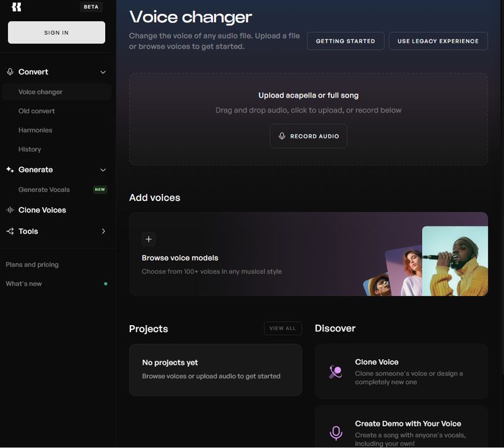Click the sparkle icon beside Generate
The width and height of the screenshot is (504, 448).
coord(10,169)
